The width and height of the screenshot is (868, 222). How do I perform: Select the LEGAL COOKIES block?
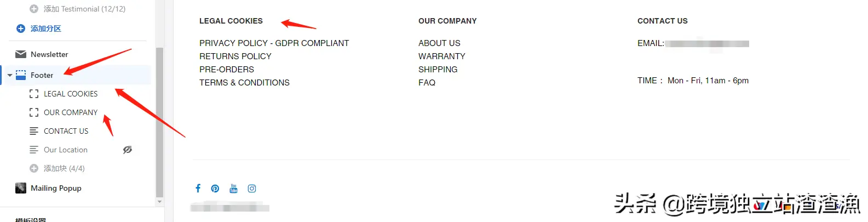71,94
